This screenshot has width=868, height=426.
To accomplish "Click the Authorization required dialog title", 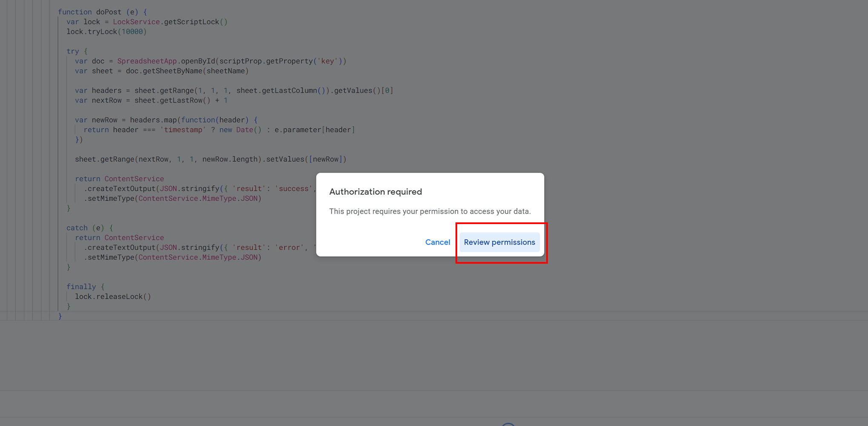I will 375,191.
